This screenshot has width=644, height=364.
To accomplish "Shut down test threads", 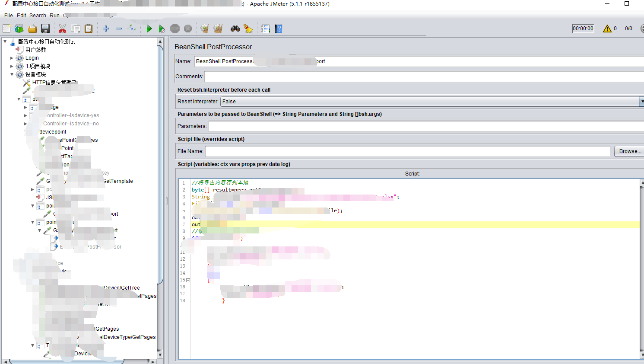I will (188, 29).
